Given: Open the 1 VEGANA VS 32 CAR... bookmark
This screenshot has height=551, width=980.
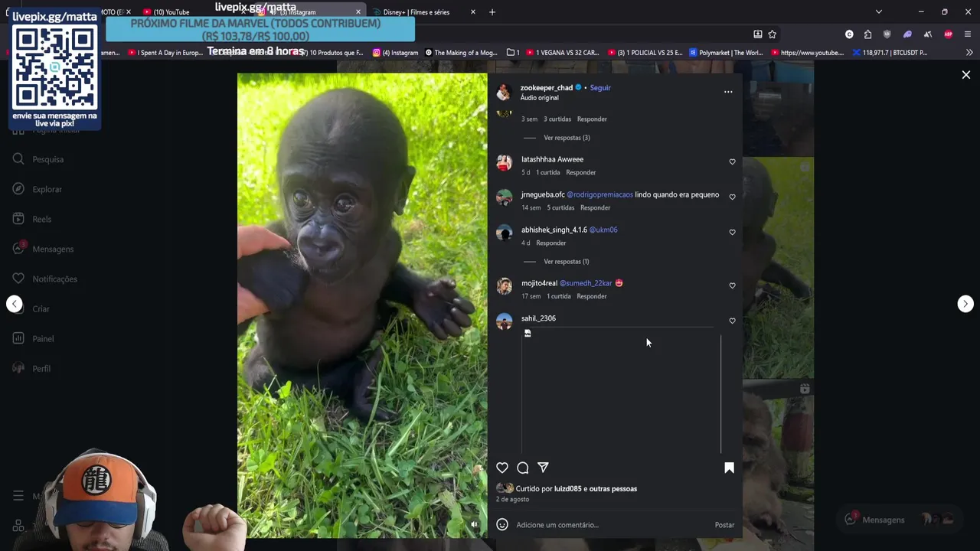Looking at the screenshot, I should tap(562, 53).
